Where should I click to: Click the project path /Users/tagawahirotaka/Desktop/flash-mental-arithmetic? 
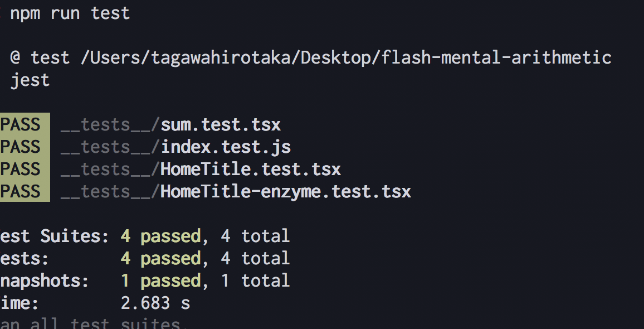(346, 57)
